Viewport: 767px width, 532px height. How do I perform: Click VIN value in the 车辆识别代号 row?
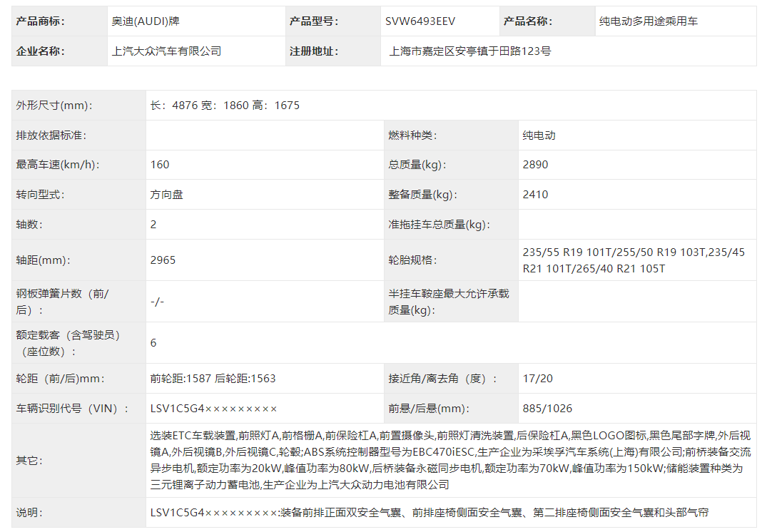click(213, 409)
